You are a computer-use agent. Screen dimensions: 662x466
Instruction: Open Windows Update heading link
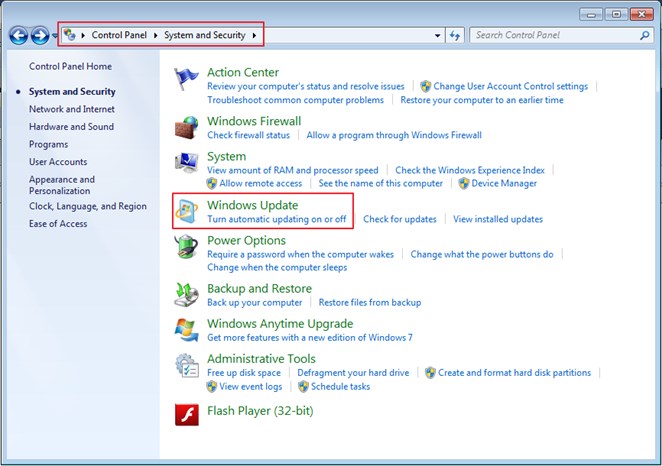tap(252, 205)
